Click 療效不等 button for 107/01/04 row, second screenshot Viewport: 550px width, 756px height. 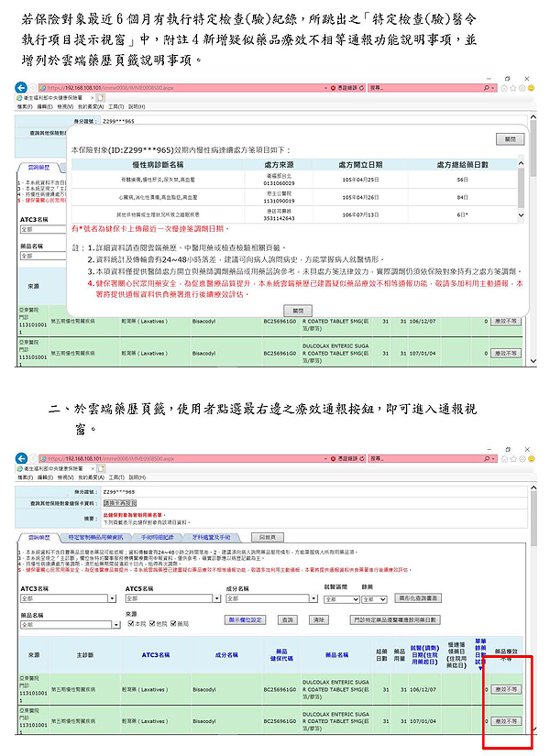pos(506,721)
